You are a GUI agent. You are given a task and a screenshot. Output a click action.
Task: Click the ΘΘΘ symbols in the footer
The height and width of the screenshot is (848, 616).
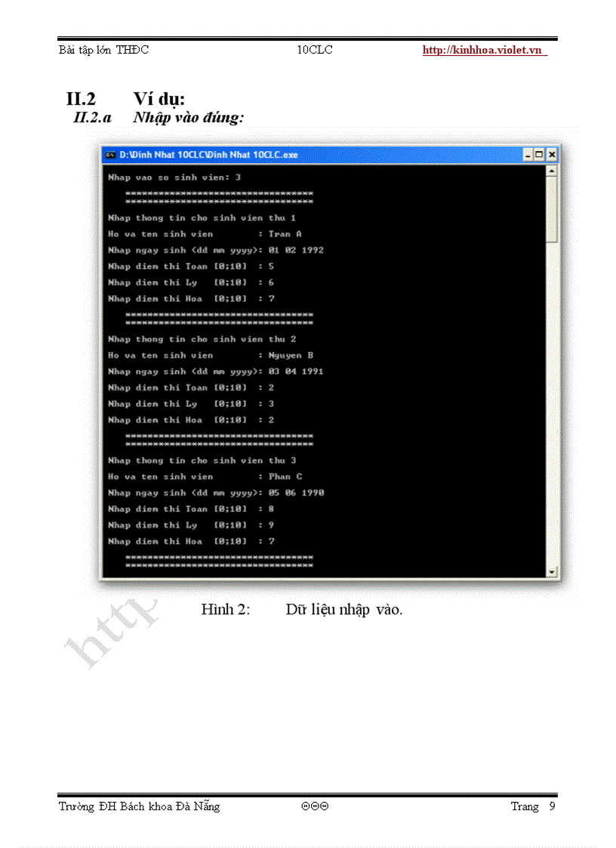tap(314, 806)
